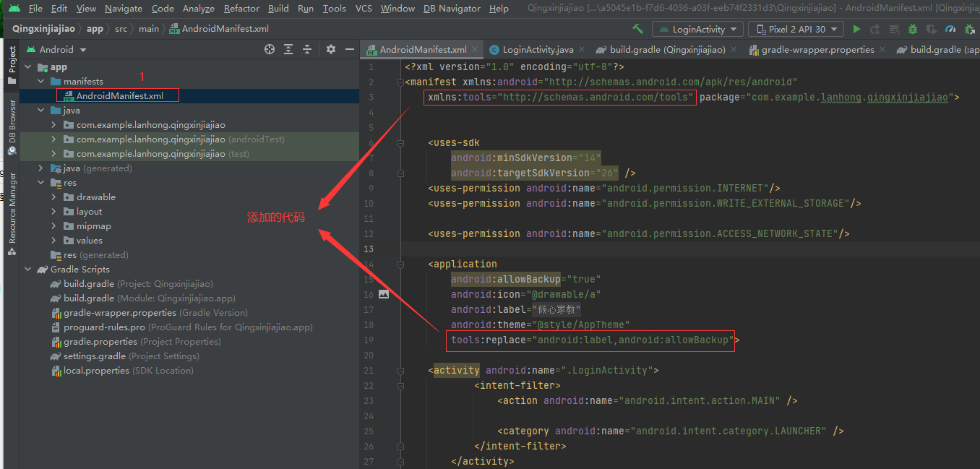Open the Profiler gauge icon
Screen dimensions: 980x469
[950, 30]
